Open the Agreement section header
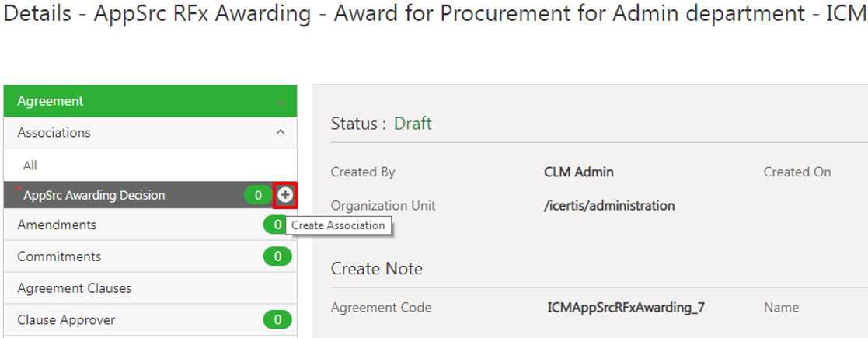The width and height of the screenshot is (868, 338). (51, 101)
